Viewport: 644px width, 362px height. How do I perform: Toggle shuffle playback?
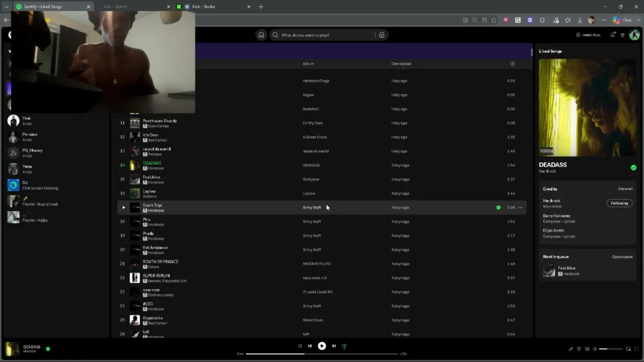(300, 346)
